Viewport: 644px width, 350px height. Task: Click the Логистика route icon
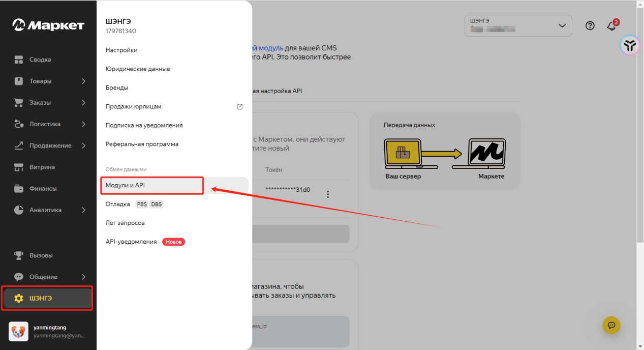pos(19,124)
